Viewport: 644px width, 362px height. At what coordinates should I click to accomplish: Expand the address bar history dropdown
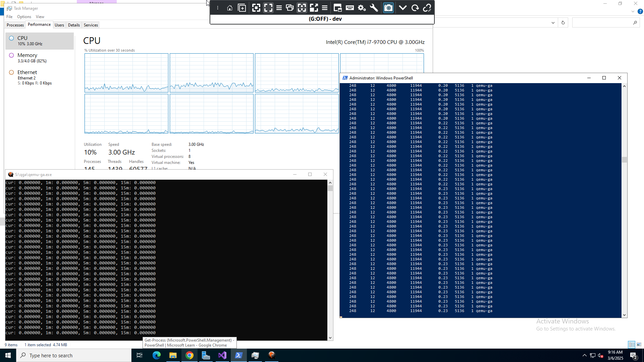point(553,23)
